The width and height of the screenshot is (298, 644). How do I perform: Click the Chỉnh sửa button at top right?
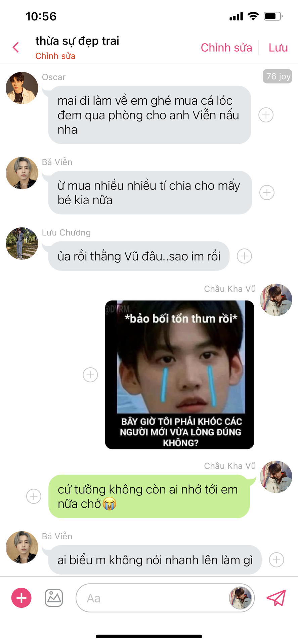point(226,48)
